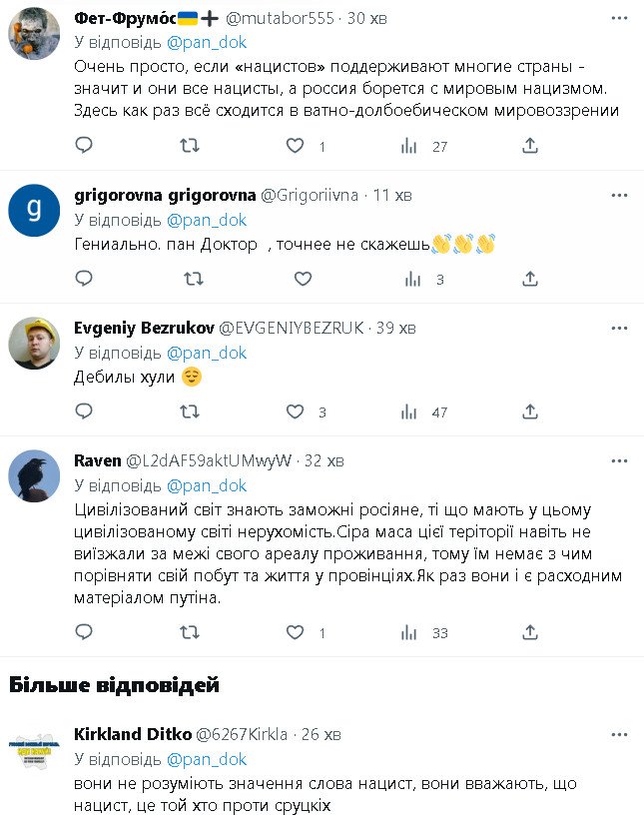Reply to grigorovna grigorovna's tweet

(x=84, y=280)
